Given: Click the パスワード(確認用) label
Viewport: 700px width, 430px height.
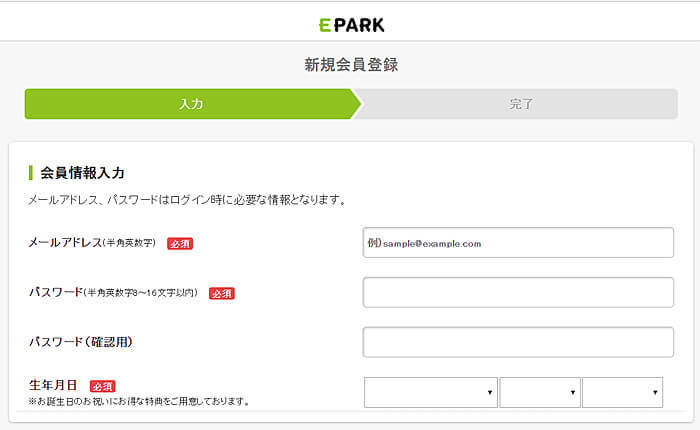Looking at the screenshot, I should tap(80, 342).
